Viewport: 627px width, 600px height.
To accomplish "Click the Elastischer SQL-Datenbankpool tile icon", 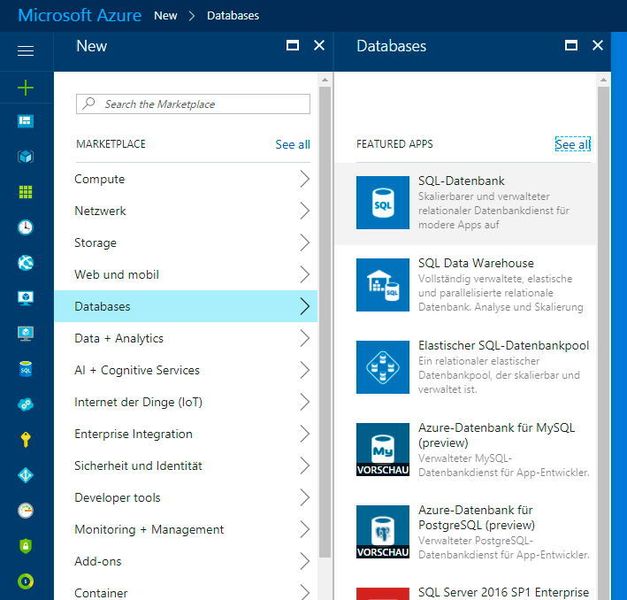I will click(x=383, y=367).
